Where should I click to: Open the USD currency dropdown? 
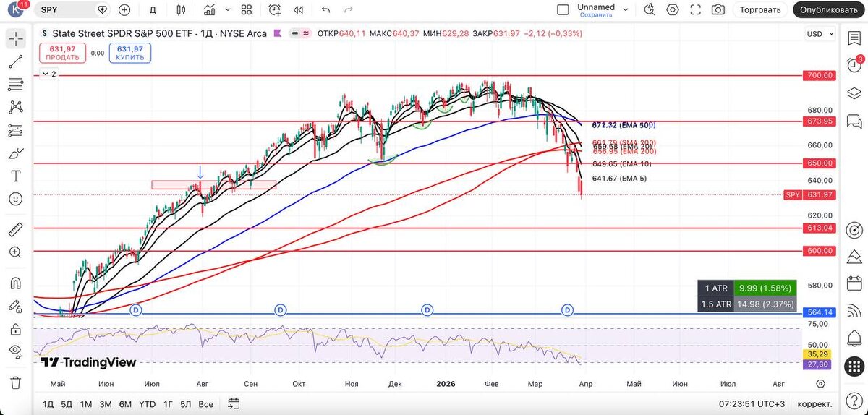pyautogui.click(x=819, y=34)
